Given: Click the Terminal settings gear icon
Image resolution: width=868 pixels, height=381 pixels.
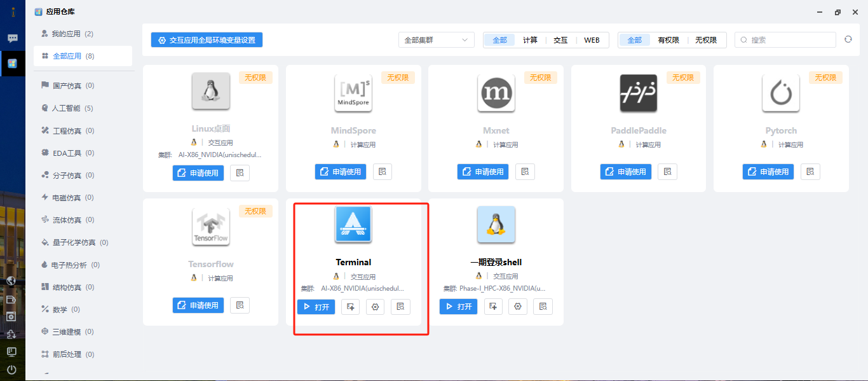Looking at the screenshot, I should 376,307.
